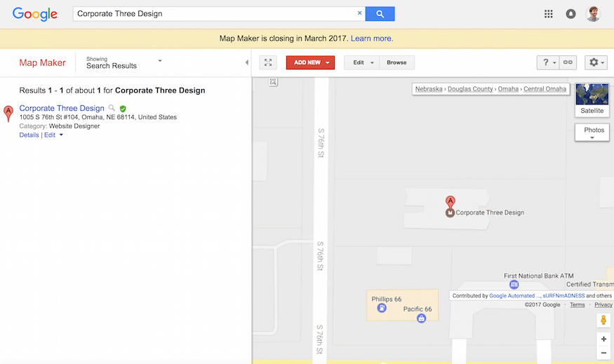Image resolution: width=614 pixels, height=364 pixels.
Task: Click the magnifier icon beside result title
Action: (x=112, y=107)
